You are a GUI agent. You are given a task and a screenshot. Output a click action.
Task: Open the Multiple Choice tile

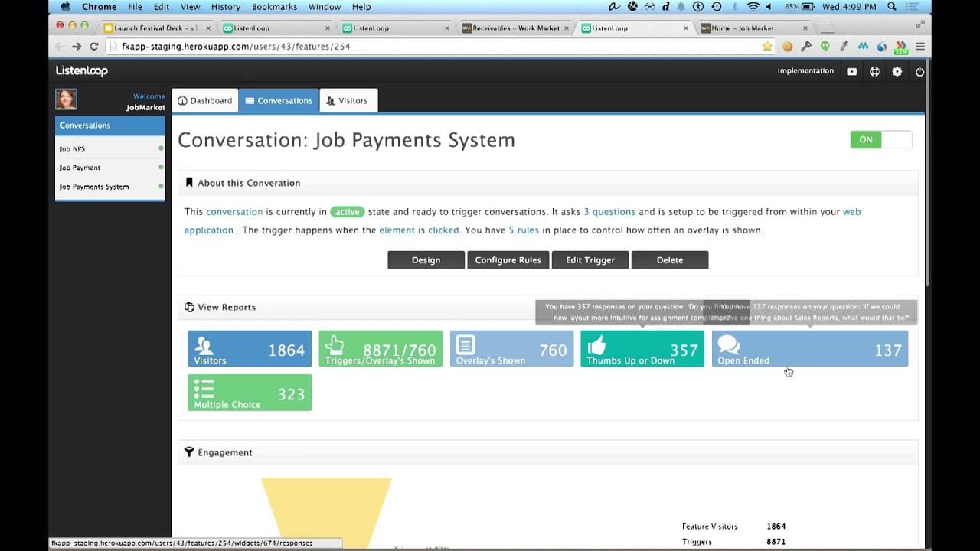click(x=250, y=393)
